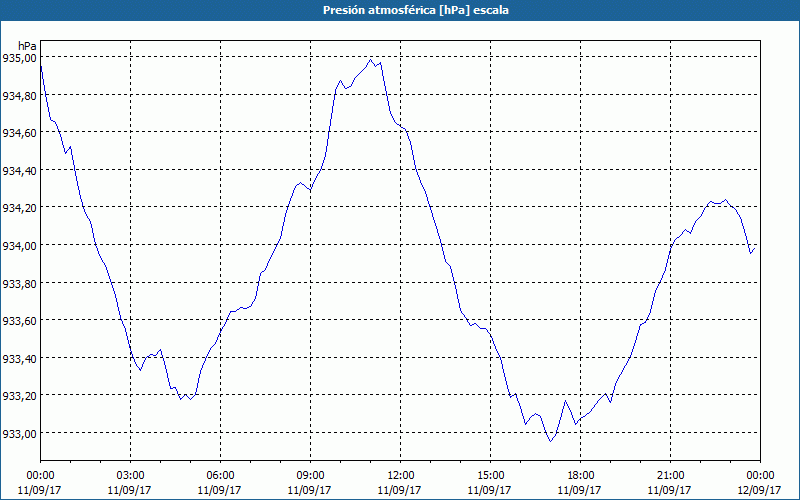Click the "hPa" unit label above the axis
The width and height of the screenshot is (800, 500).
tap(27, 46)
